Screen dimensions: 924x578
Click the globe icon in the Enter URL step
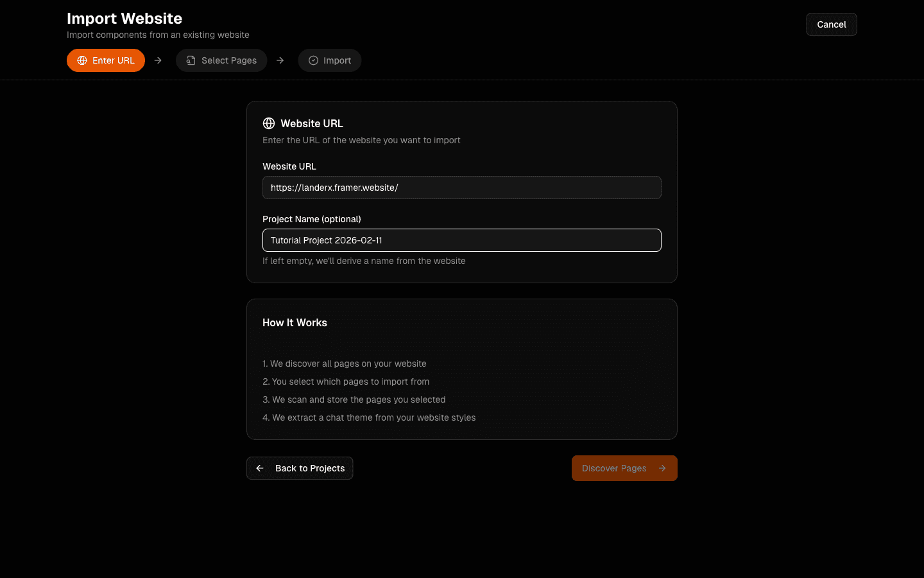point(82,60)
